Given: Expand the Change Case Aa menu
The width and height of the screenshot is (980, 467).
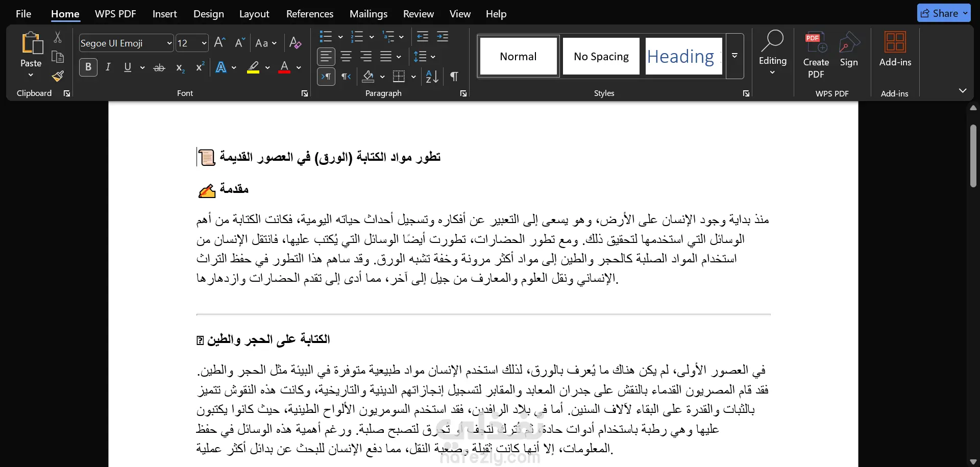Looking at the screenshot, I should coord(266,43).
